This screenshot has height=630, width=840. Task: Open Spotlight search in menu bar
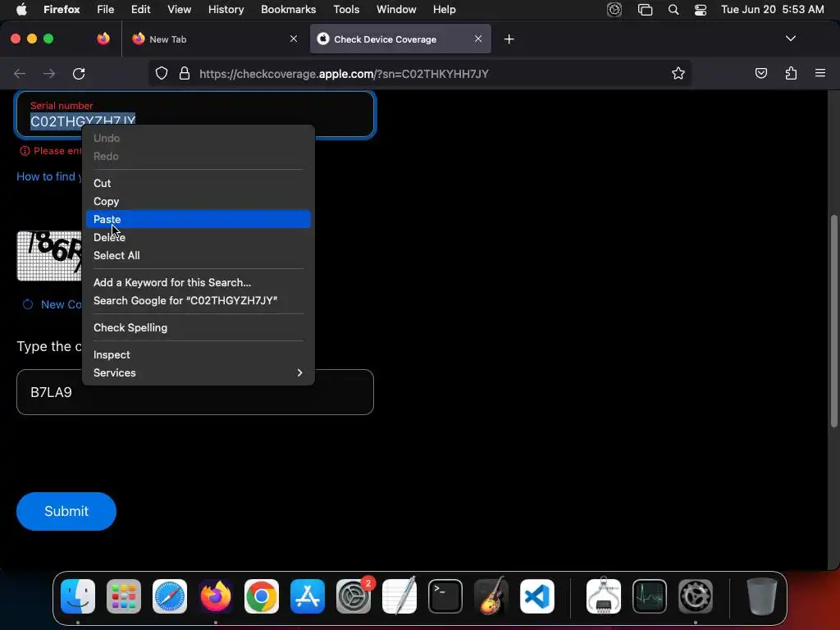coord(673,10)
